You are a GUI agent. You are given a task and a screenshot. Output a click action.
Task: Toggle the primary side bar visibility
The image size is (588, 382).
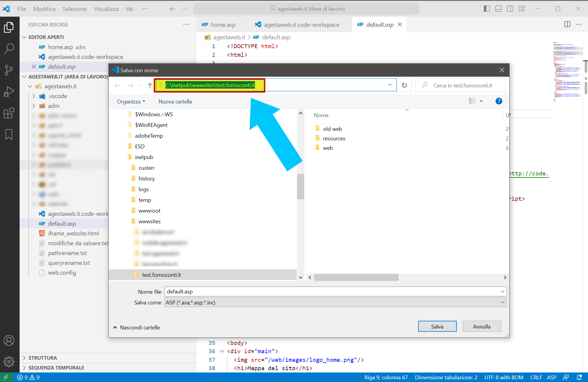click(486, 9)
